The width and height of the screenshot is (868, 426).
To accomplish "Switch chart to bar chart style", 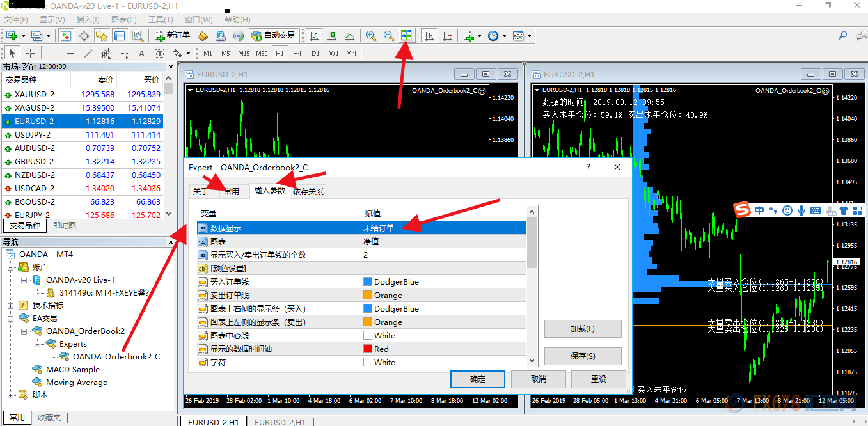I will pyautogui.click(x=314, y=36).
